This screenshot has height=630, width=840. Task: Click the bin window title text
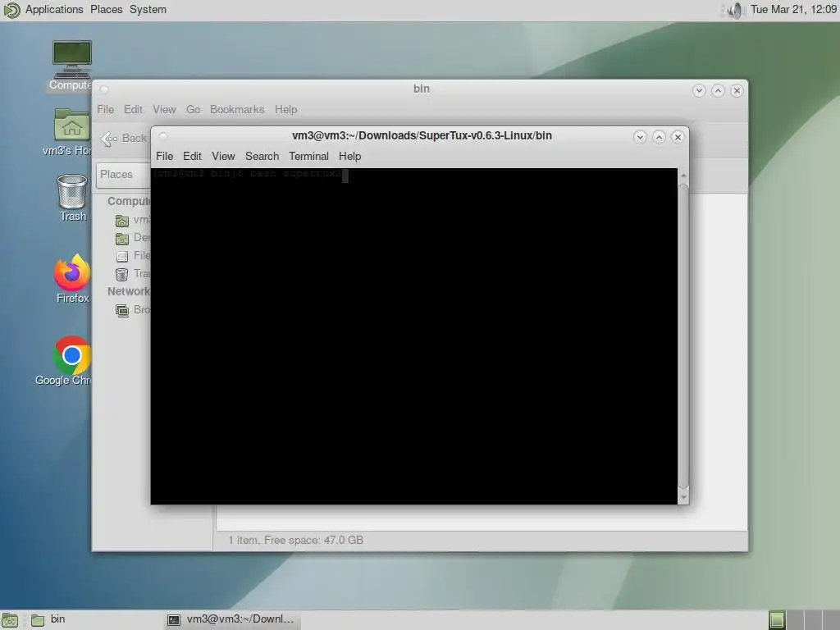pyautogui.click(x=422, y=89)
